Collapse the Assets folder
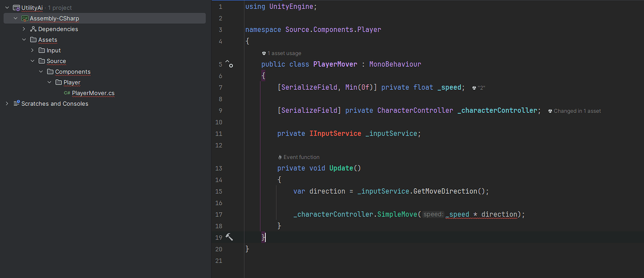 pos(24,39)
